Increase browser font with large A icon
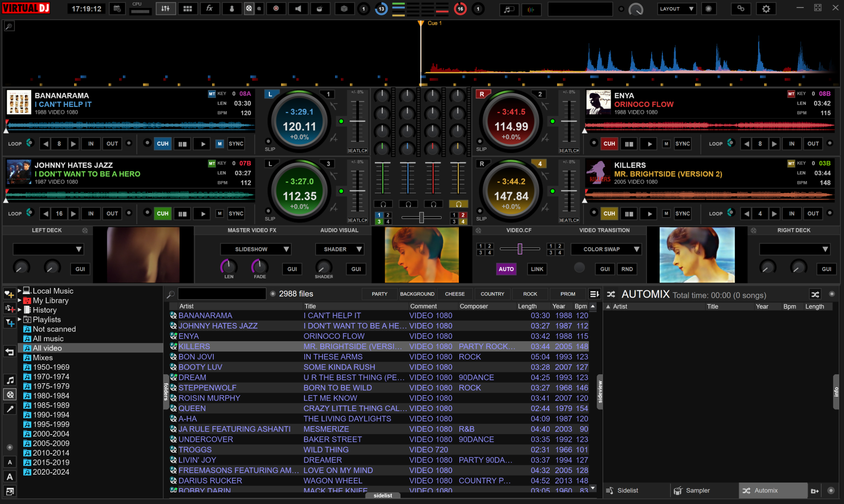 (x=10, y=476)
